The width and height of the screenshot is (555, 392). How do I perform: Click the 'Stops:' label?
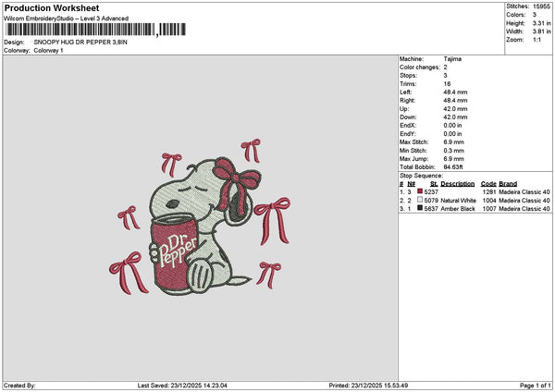[x=409, y=76]
